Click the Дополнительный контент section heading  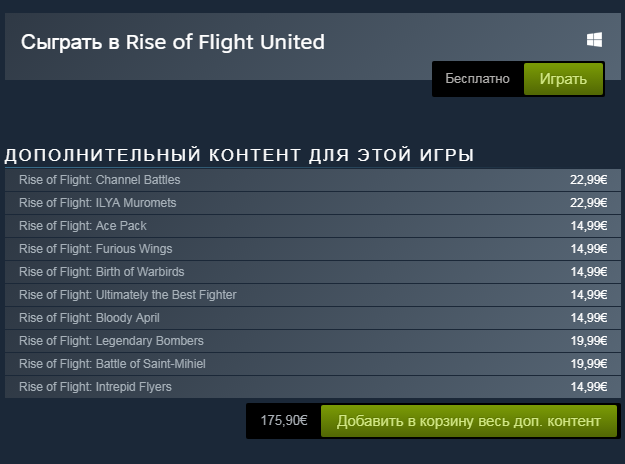pos(239,155)
